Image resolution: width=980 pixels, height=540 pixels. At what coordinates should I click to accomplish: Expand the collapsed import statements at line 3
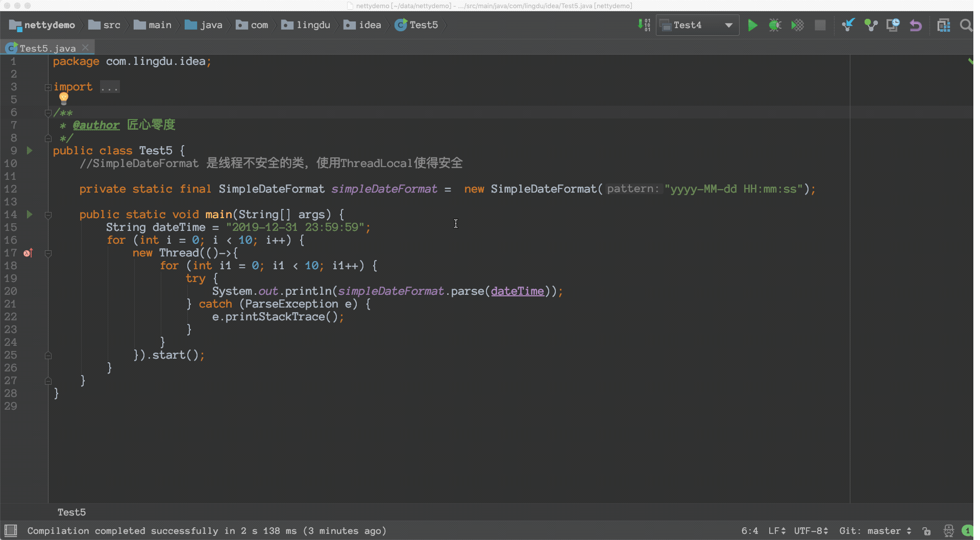click(x=48, y=87)
